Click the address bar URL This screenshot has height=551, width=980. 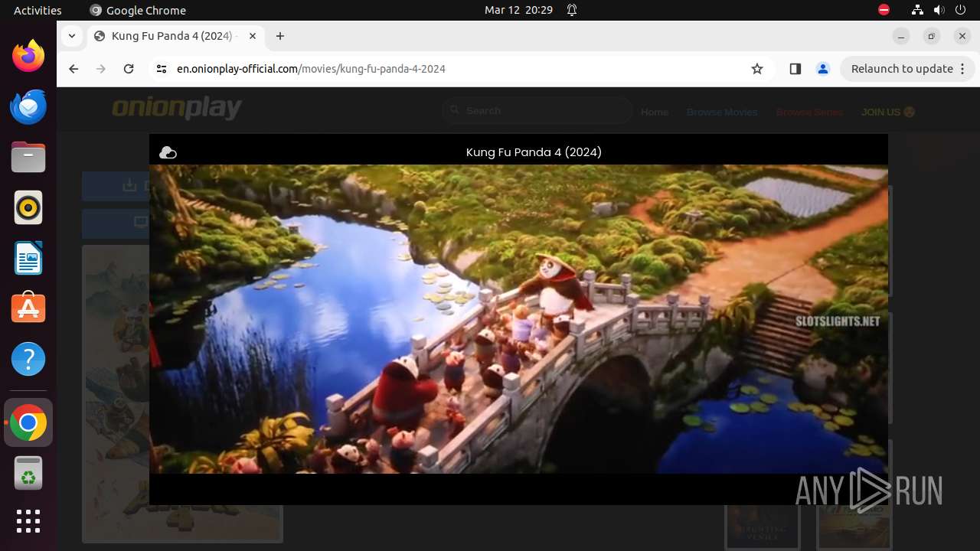click(311, 69)
